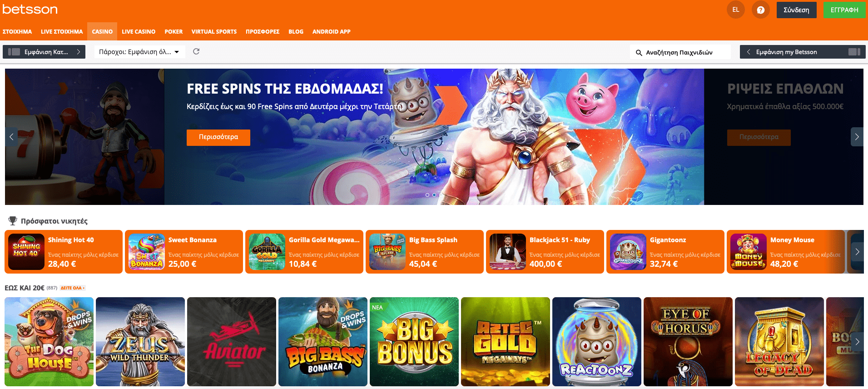Viewport: 868px width, 389px height.
Task: Click the green ΕΓΓΡΑΦΗ button
Action: [844, 10]
